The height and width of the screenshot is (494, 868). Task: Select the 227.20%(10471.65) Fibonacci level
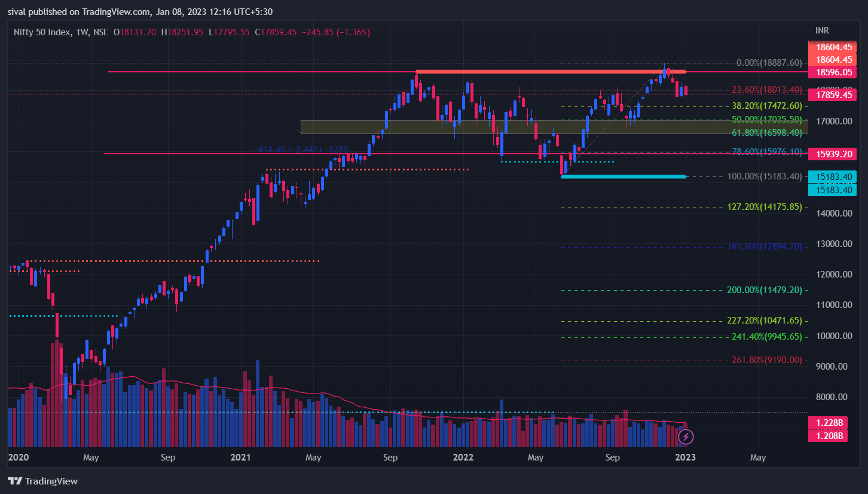(765, 321)
